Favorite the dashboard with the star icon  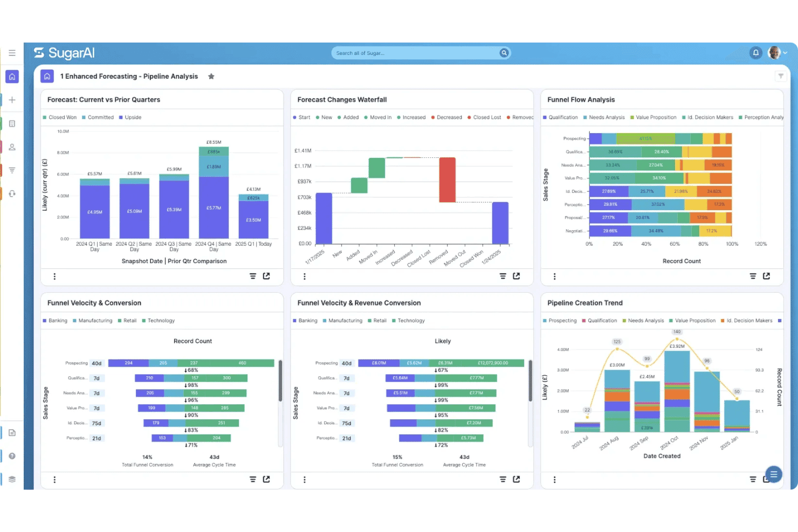point(211,77)
